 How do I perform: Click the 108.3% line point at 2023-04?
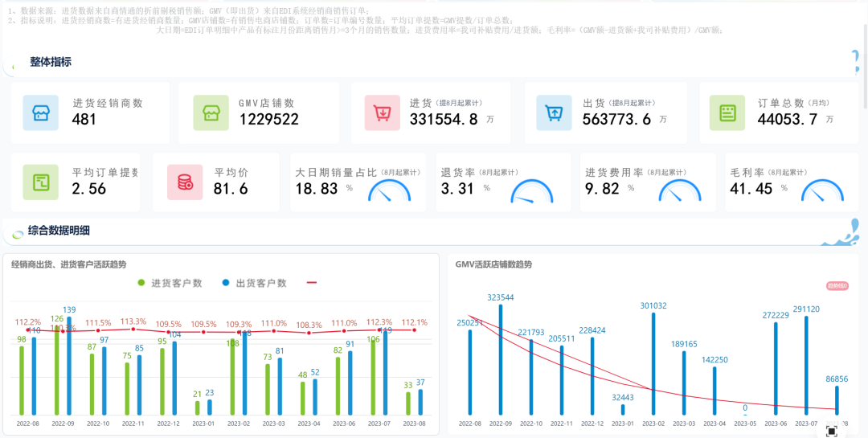tap(309, 332)
